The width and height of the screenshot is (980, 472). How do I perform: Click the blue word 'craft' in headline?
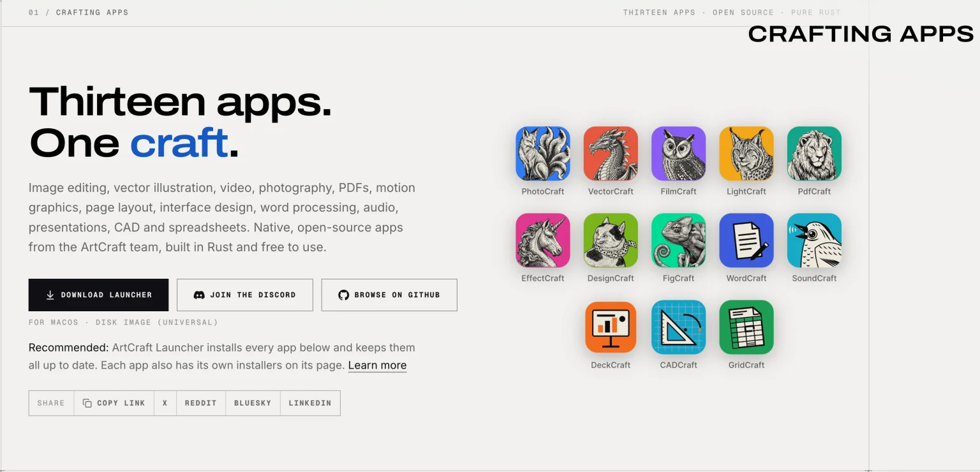click(179, 143)
